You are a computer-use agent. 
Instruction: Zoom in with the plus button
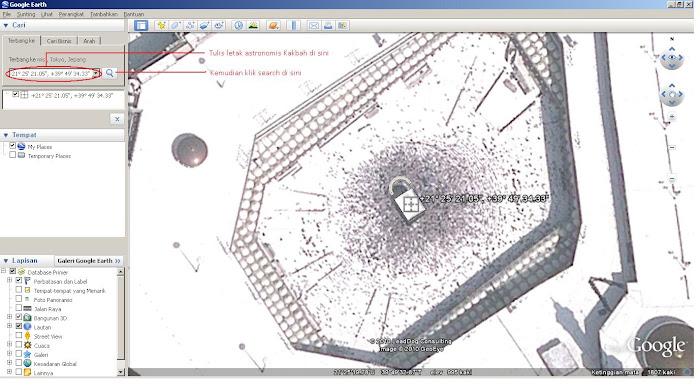pyautogui.click(x=672, y=117)
